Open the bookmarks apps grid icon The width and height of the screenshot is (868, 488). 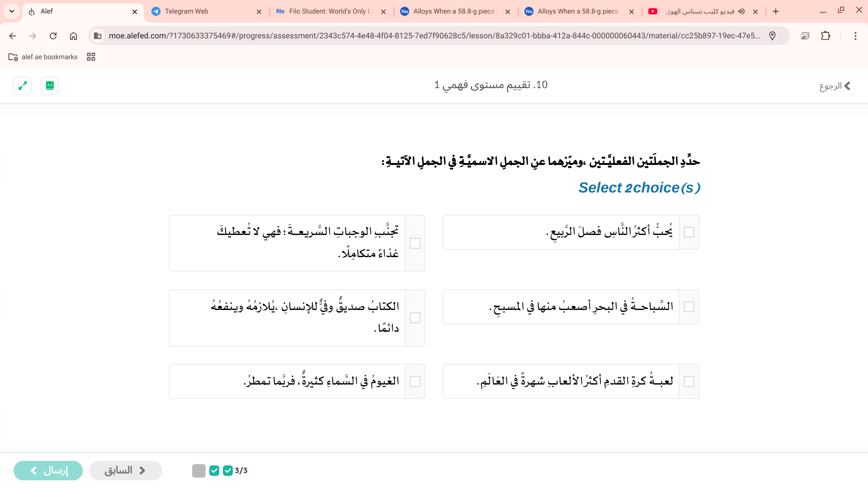[x=91, y=57]
